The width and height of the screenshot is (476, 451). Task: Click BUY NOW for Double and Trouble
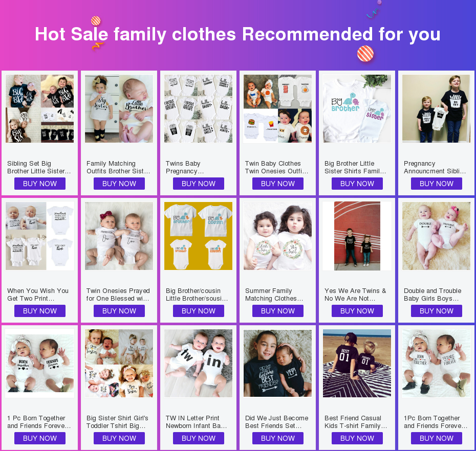coord(436,311)
